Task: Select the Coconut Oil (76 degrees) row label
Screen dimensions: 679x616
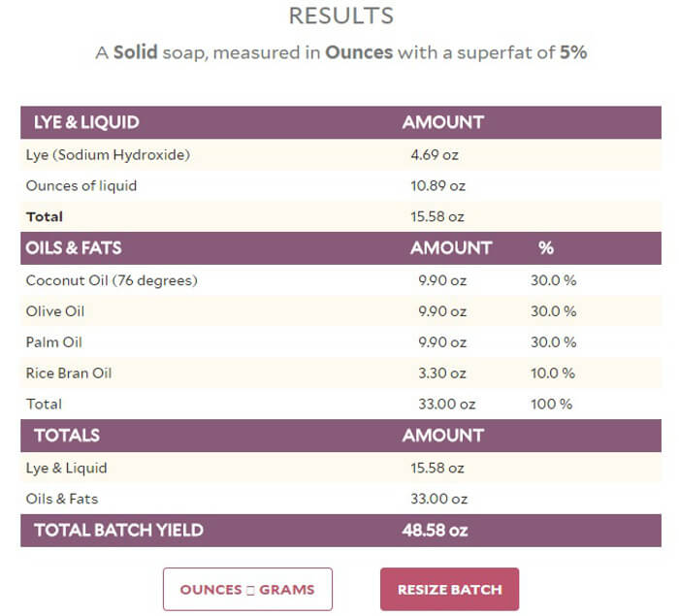Action: point(112,280)
